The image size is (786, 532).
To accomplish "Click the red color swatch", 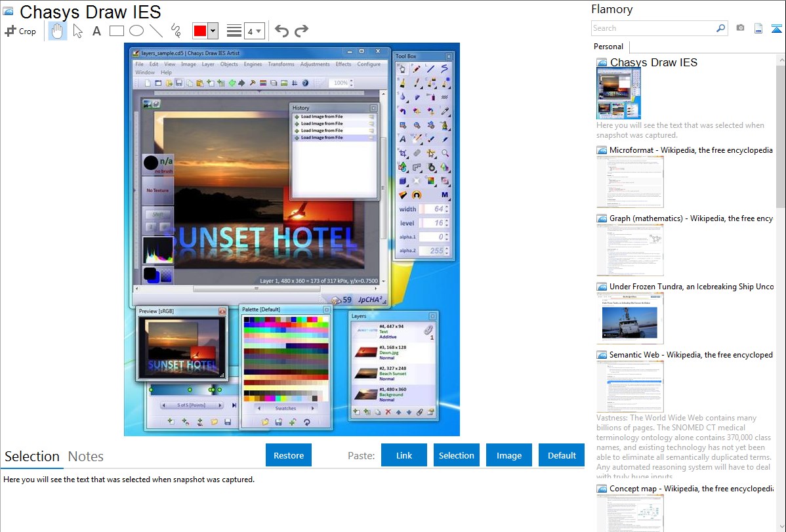I will (x=199, y=31).
